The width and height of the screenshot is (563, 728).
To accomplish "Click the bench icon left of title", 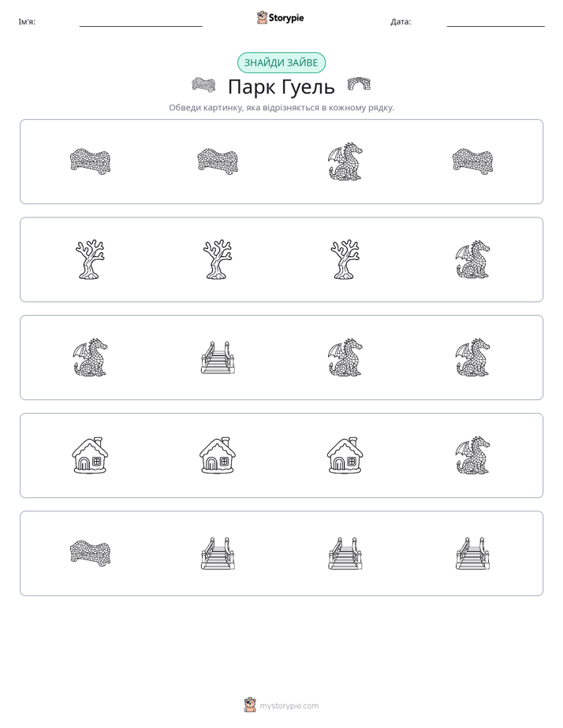I will tap(203, 85).
